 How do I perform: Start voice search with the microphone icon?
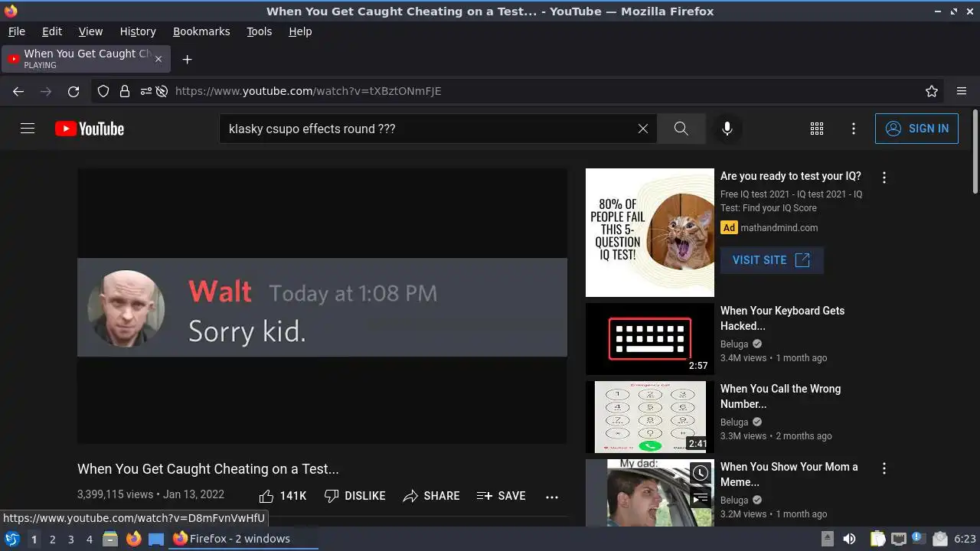pos(727,129)
